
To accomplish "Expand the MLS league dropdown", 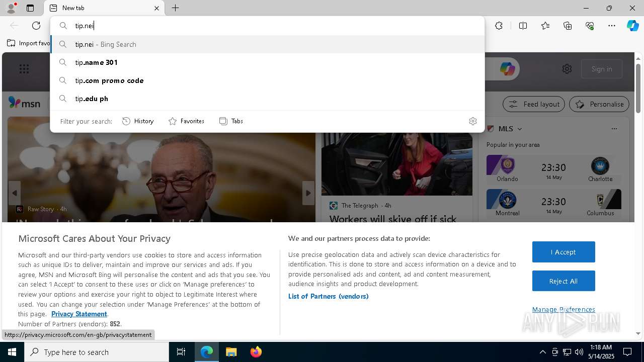I will click(x=520, y=129).
